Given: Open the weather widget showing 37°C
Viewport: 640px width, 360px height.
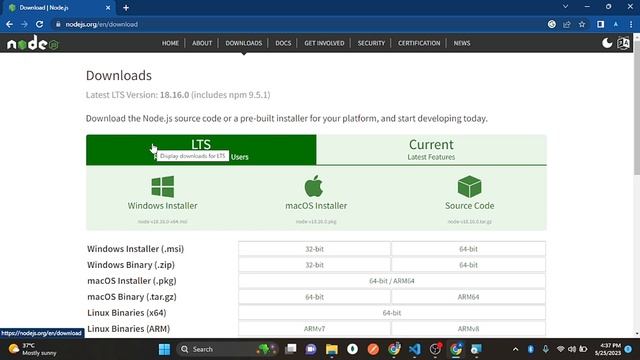Looking at the screenshot, I should [33, 349].
